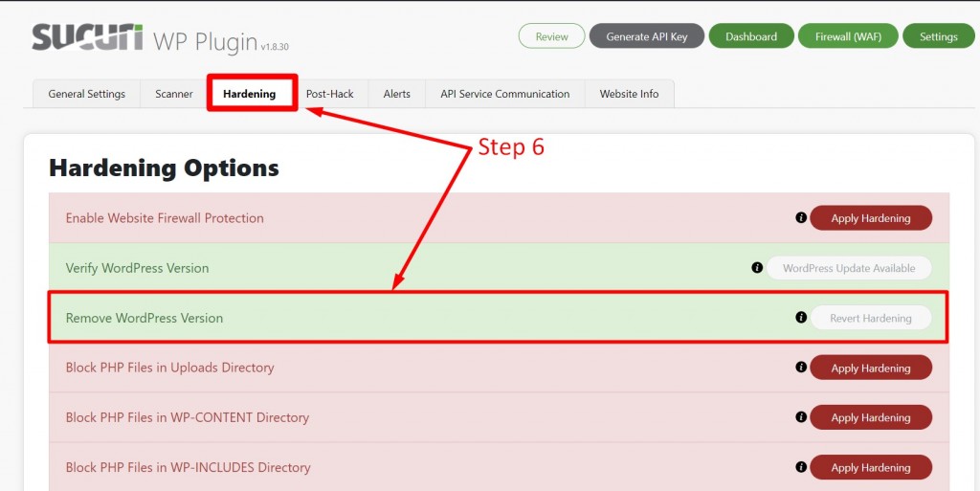Screen dimensions: 980x491
Task: Switch to API Service Communication tab
Action: coord(505,94)
